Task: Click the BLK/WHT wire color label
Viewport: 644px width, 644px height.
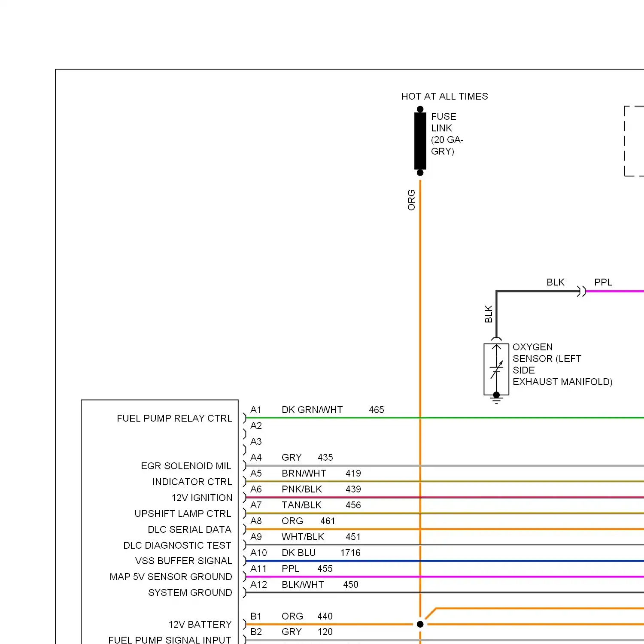Action: click(x=303, y=584)
